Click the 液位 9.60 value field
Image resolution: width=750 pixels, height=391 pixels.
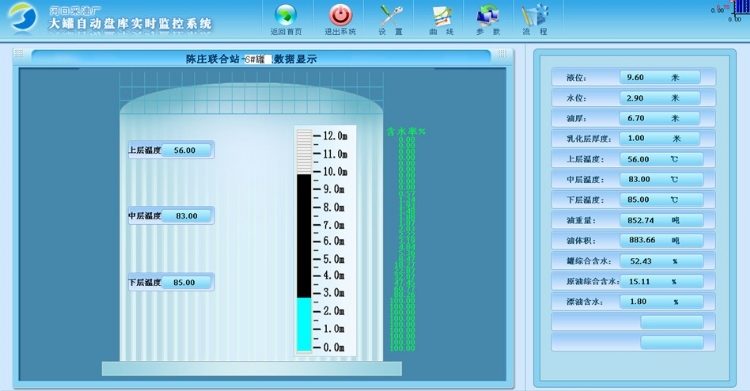pyautogui.click(x=660, y=78)
